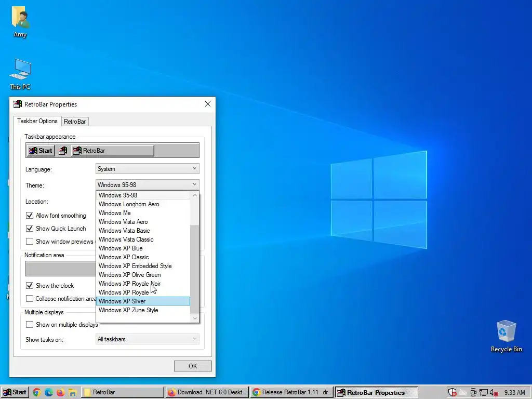This screenshot has height=399, width=532.
Task: Switch to Download .NET 6.0 Firefox taskbar button
Action: (x=207, y=392)
